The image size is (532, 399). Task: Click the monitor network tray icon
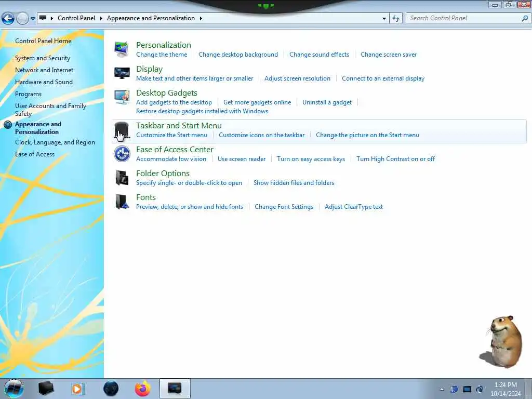pyautogui.click(x=467, y=389)
